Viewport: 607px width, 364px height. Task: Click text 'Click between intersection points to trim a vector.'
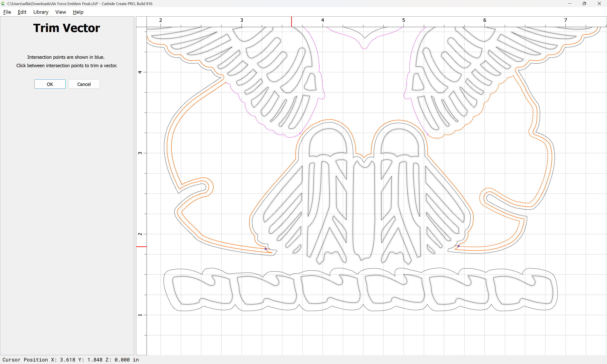pyautogui.click(x=67, y=66)
